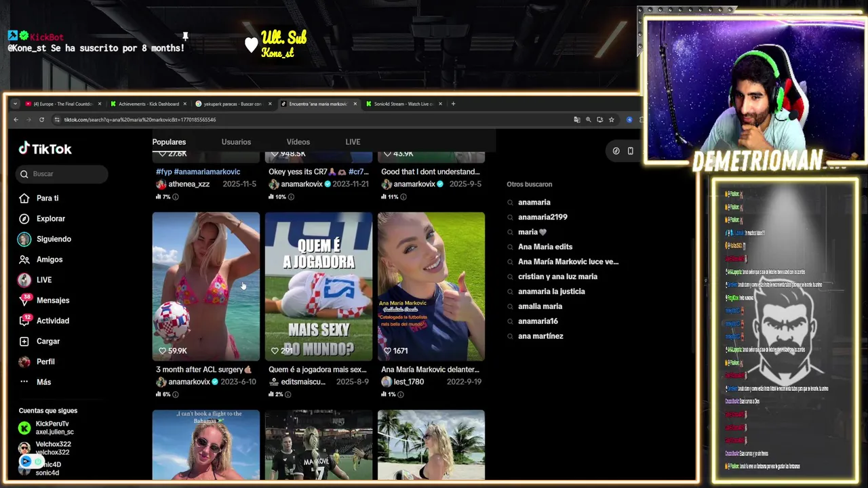Open Actividad notifications icon

coord(24,321)
